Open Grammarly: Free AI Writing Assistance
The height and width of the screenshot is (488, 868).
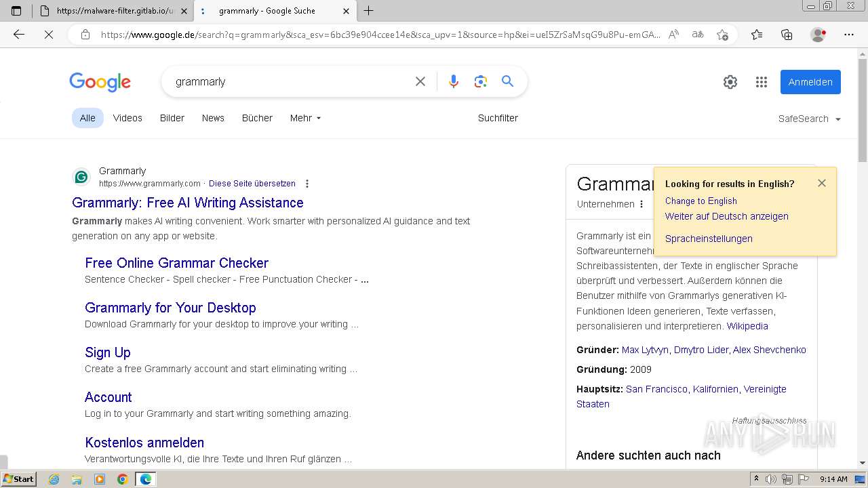click(188, 203)
